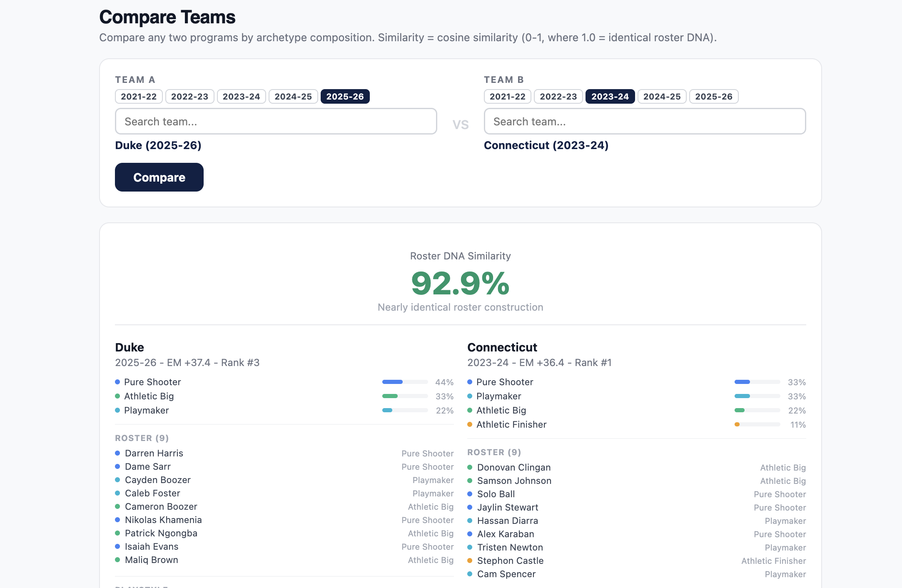This screenshot has width=902, height=588.
Task: Click the Compare button
Action: tap(159, 177)
